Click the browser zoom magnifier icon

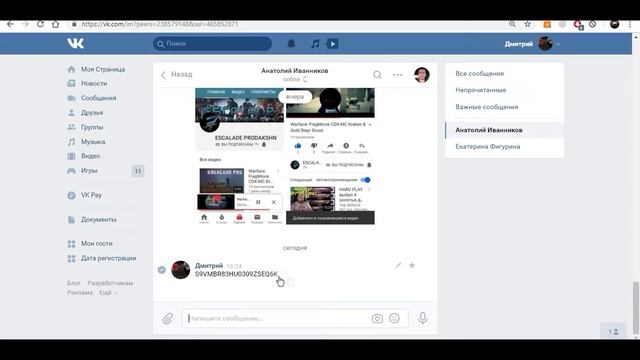(512, 24)
